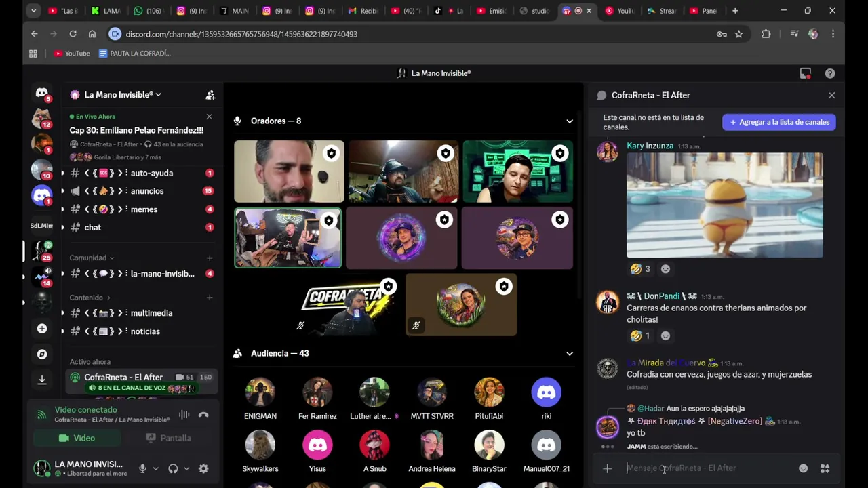Open ENIGMAN's audience avatar

(260, 392)
